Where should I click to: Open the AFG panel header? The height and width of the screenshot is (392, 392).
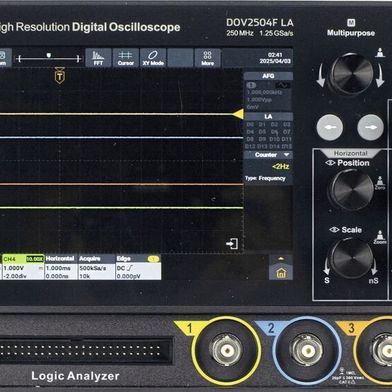[268, 76]
